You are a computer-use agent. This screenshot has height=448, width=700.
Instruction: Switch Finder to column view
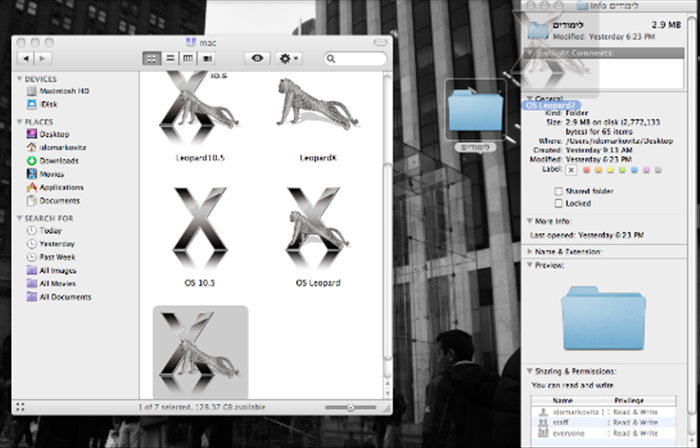(188, 58)
